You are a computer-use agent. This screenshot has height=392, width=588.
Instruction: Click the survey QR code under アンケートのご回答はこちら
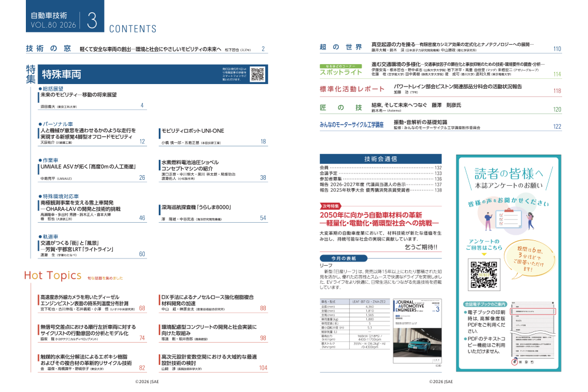481,272
